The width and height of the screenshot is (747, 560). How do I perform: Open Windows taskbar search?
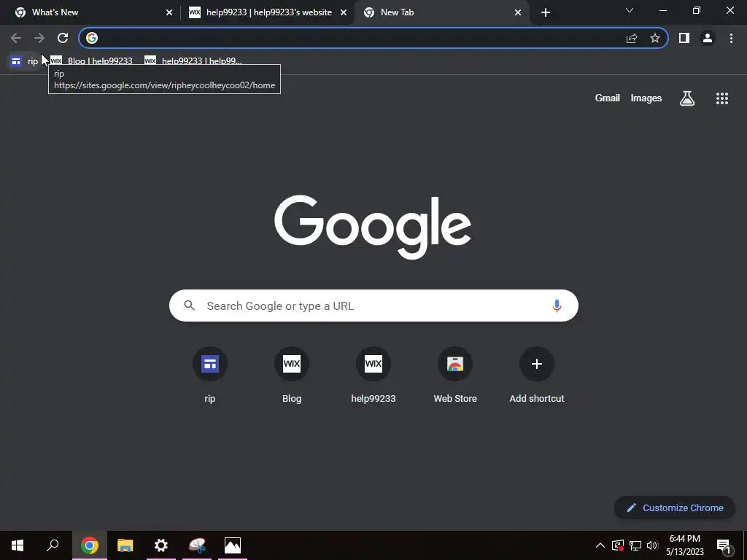click(53, 545)
